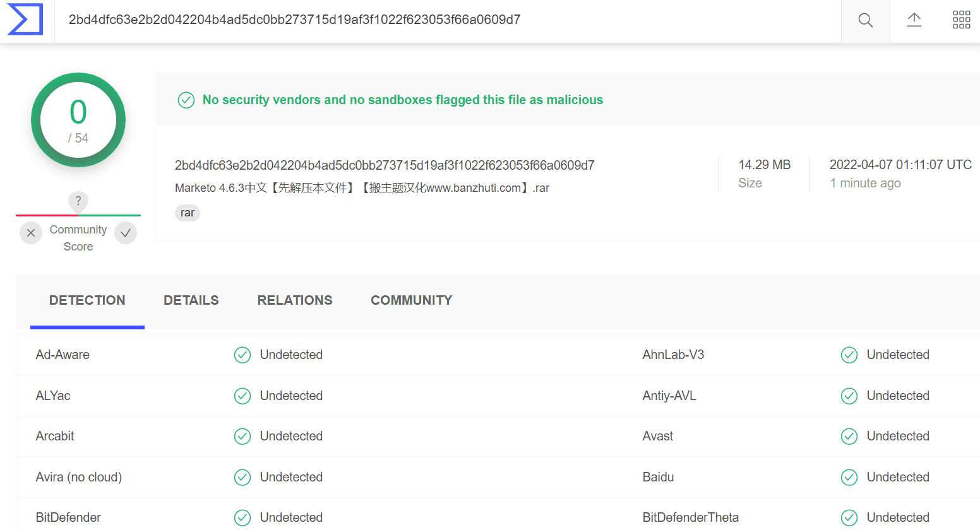Switch to the DETAILS tab

coord(191,300)
